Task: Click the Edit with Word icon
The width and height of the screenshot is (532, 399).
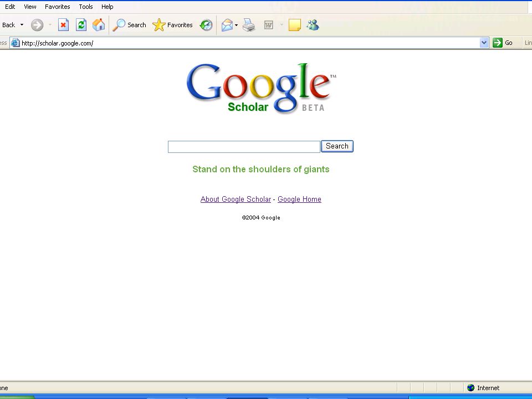Action: (269, 25)
